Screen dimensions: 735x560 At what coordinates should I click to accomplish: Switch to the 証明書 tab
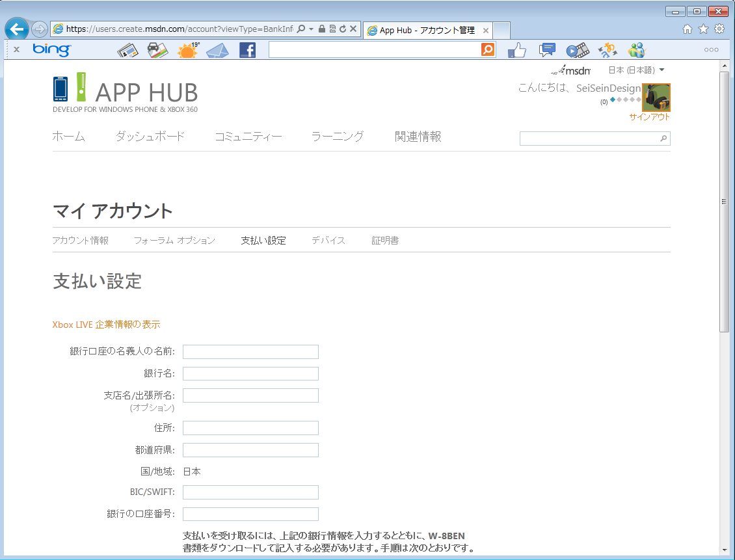coord(385,241)
